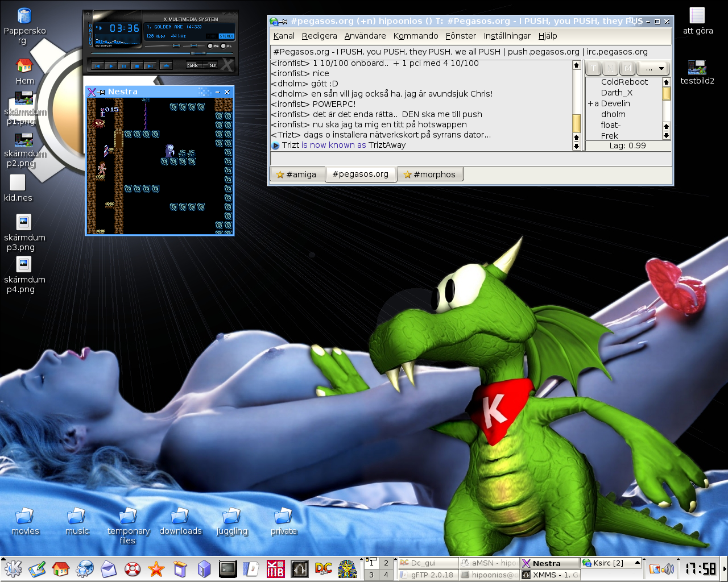Launch the home folder panel icon
Screen dimensions: 728x582
(x=60, y=568)
